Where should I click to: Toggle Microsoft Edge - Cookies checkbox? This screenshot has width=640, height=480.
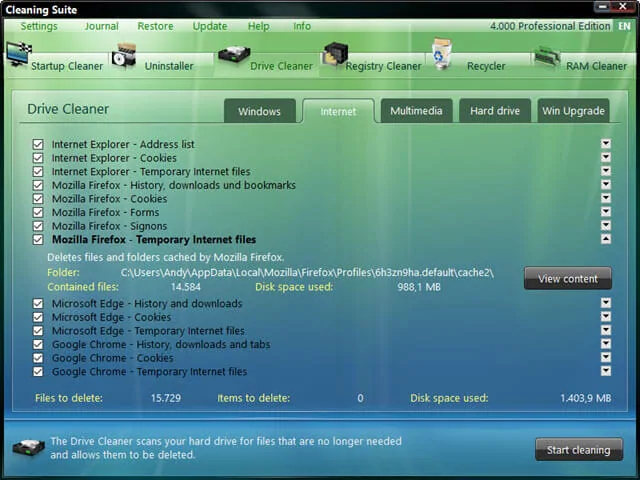(x=38, y=317)
